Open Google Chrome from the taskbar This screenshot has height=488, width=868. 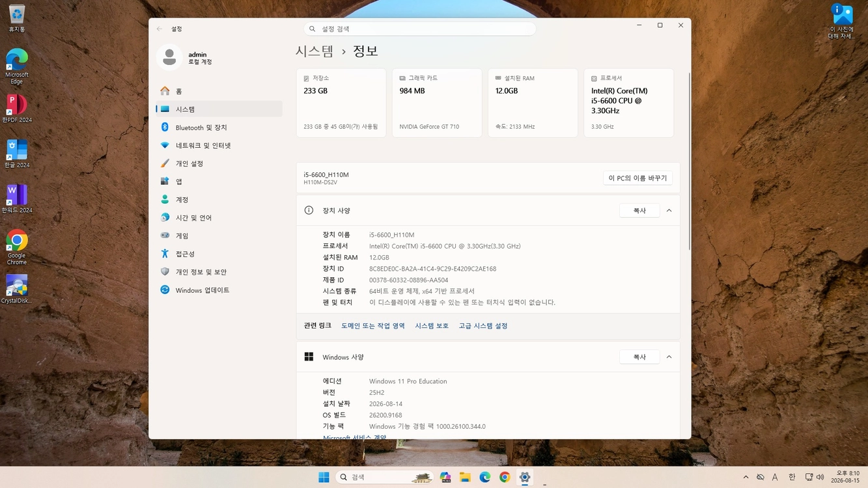pos(505,477)
